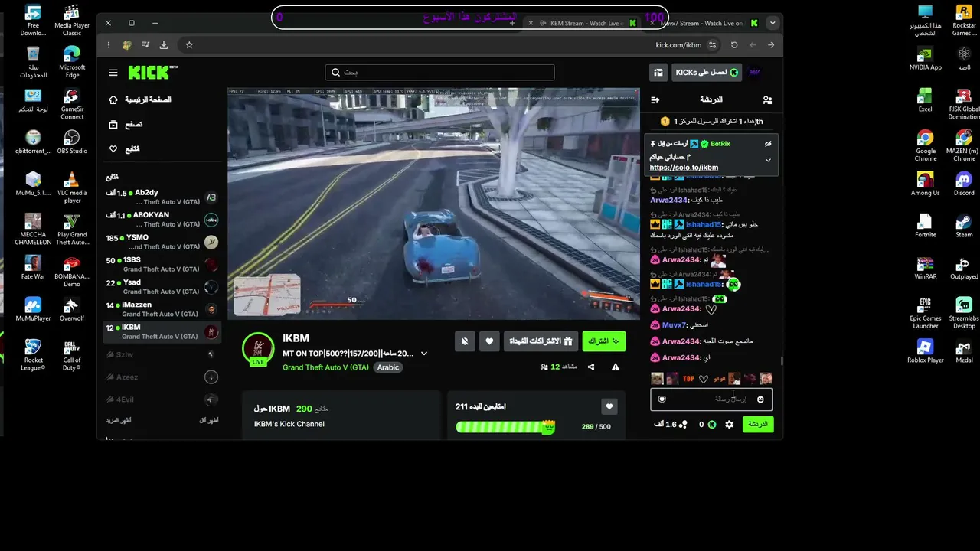Viewport: 980px width, 551px height.
Task: Click the Get KICKs button
Action: click(x=707, y=73)
